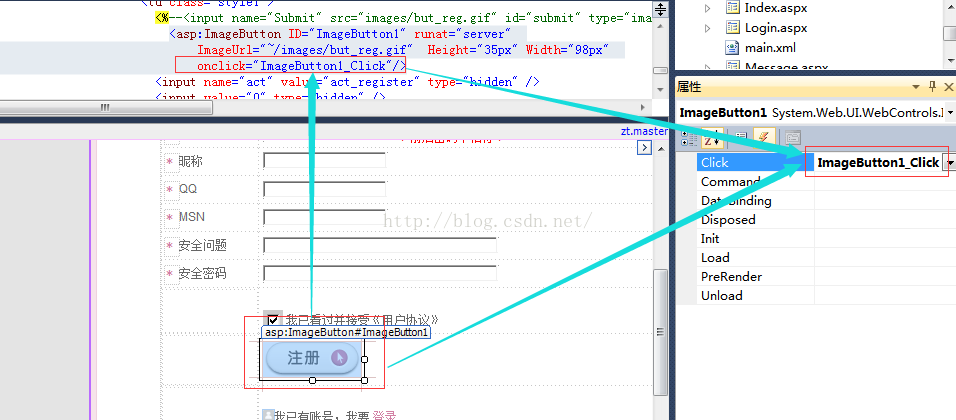Screen dimensions: 956x420
Task: Click the 安全问题 field label
Action: [202, 246]
